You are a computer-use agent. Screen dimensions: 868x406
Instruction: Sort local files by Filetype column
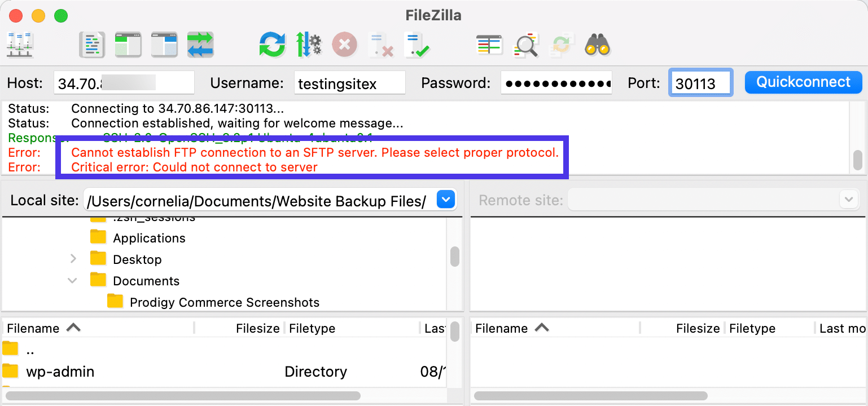[312, 328]
